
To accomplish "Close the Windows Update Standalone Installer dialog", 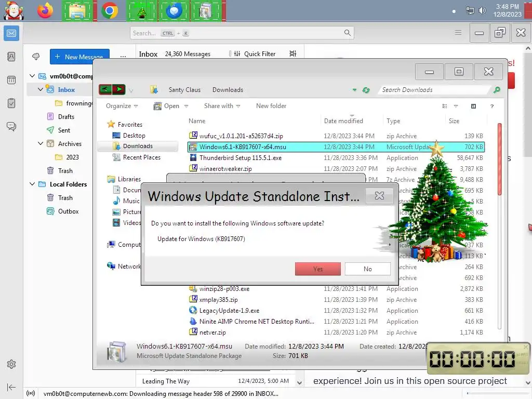I will point(379,196).
